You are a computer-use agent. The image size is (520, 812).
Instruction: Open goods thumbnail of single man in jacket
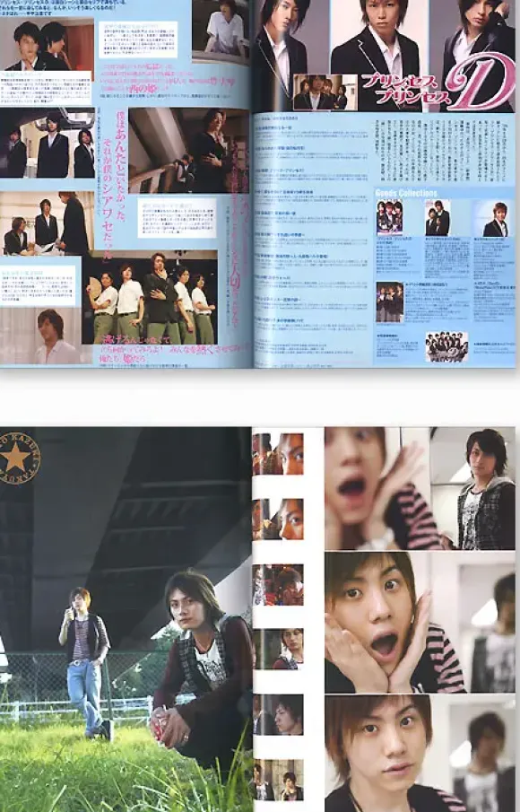pos(494,220)
